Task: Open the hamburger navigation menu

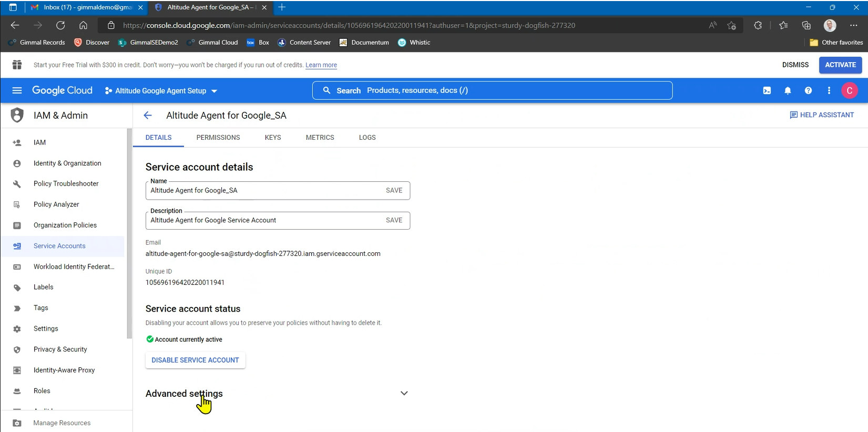Action: coord(17,90)
